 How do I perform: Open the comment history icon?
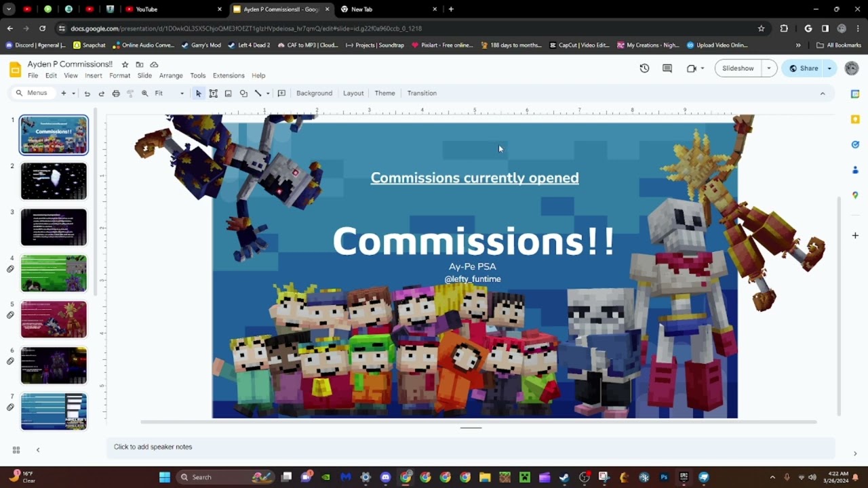click(x=667, y=68)
